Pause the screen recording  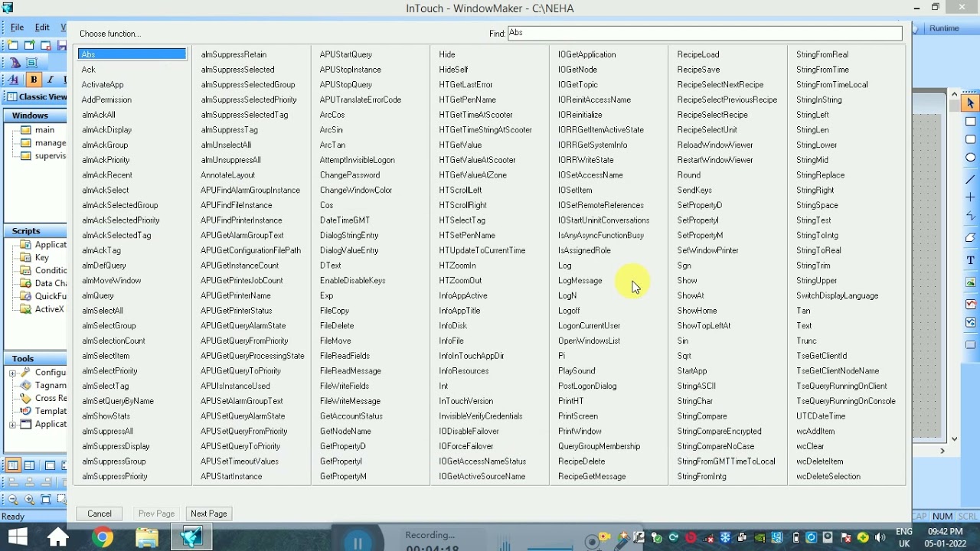[358, 543]
